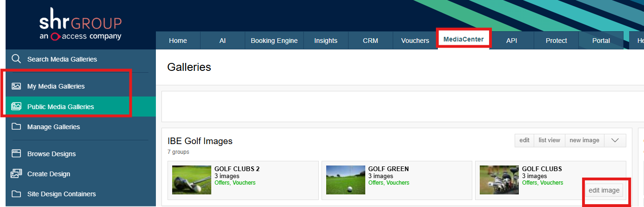Click Offers, Vouchers tags under GOLF CLUBS 2
This screenshot has height=207, width=644.
tap(235, 183)
